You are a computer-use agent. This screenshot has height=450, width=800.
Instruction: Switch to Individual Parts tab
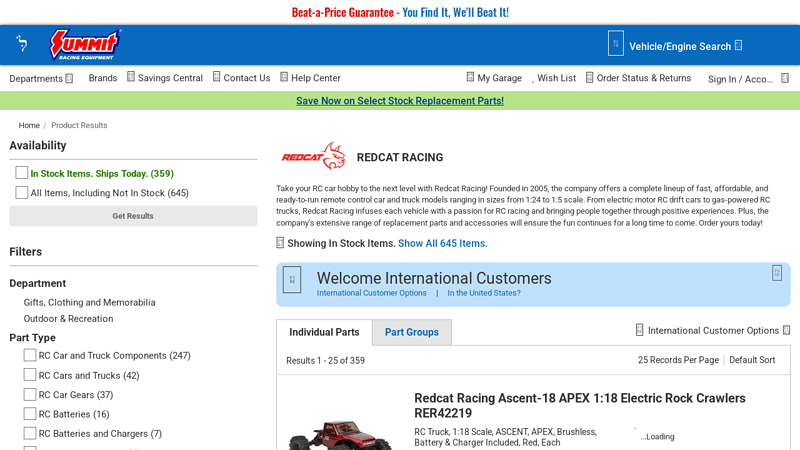point(324,332)
